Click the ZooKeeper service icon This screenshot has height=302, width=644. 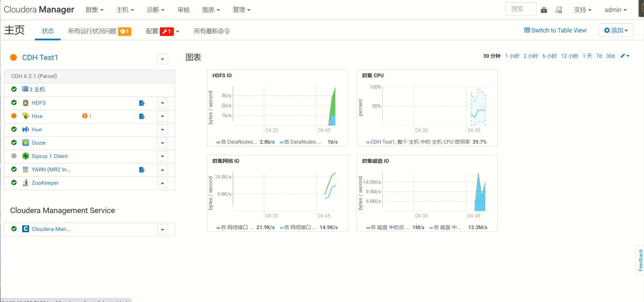coord(25,183)
